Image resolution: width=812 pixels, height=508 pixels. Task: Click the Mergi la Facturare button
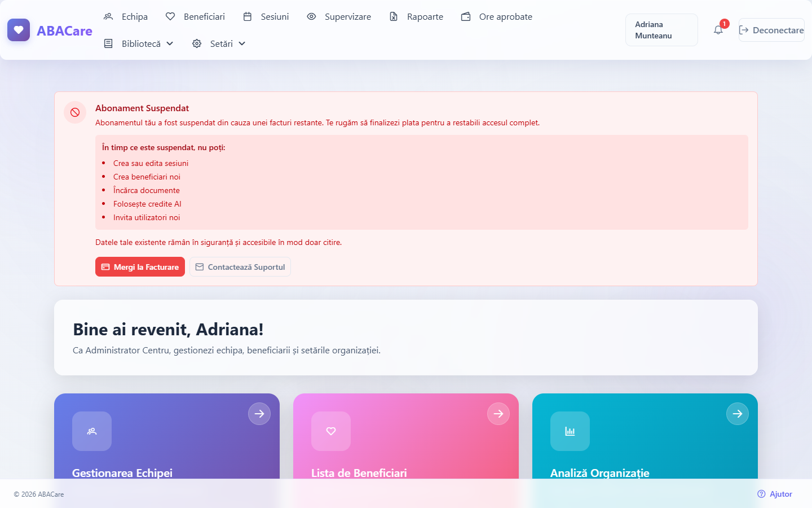(x=140, y=267)
